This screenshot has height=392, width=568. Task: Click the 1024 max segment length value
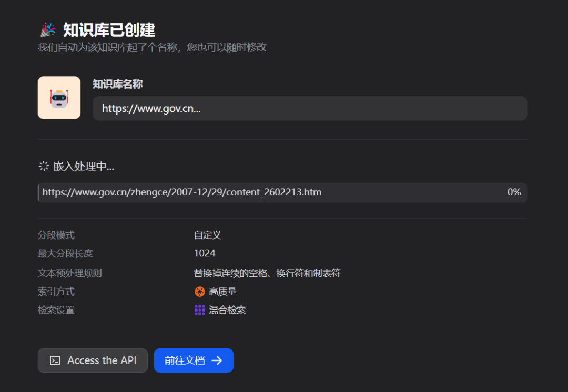pos(205,253)
